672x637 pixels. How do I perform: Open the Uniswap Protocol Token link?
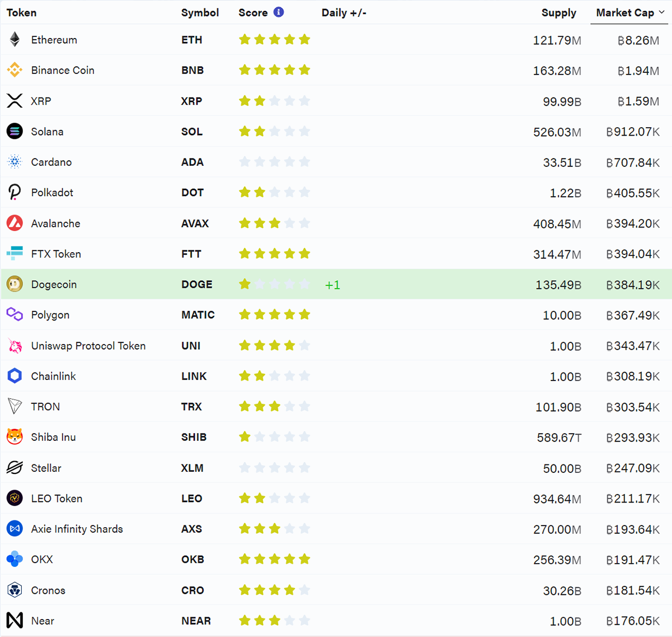point(88,346)
